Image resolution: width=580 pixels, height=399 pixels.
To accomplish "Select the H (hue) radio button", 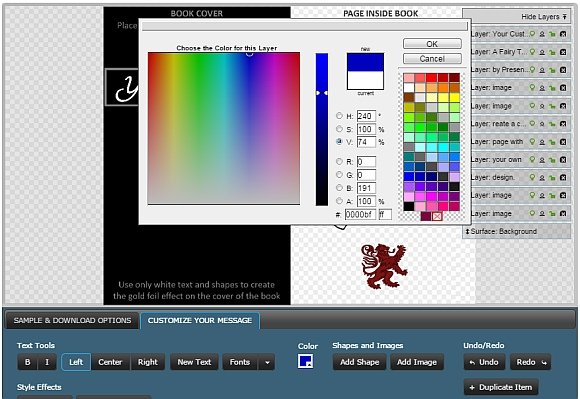I will tap(339, 116).
